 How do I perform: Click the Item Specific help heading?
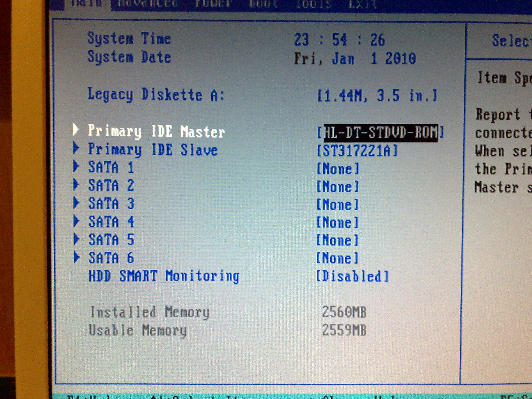point(504,79)
